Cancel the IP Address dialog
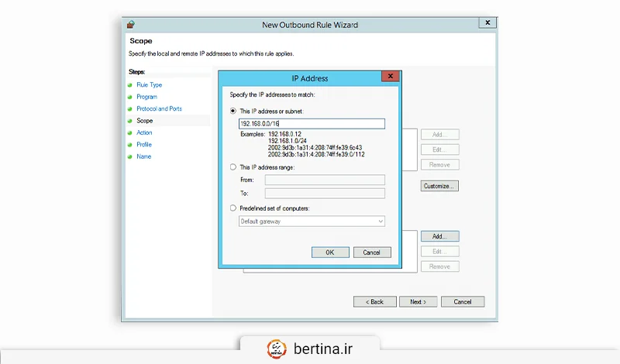The image size is (620, 364). click(372, 252)
